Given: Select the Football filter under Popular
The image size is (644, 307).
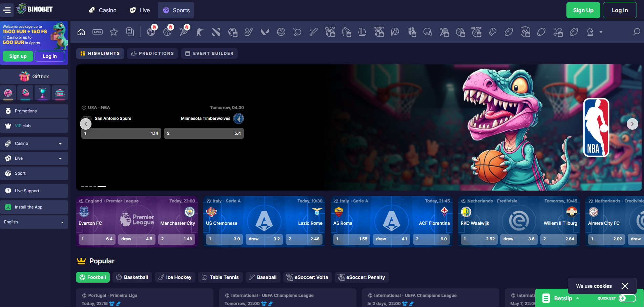Looking at the screenshot, I should [93, 277].
